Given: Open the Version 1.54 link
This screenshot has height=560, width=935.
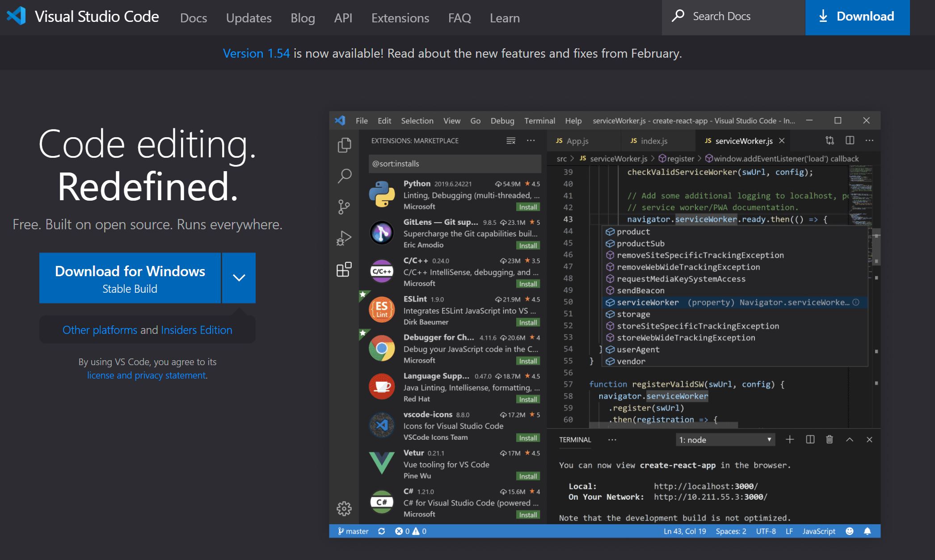Looking at the screenshot, I should (256, 53).
